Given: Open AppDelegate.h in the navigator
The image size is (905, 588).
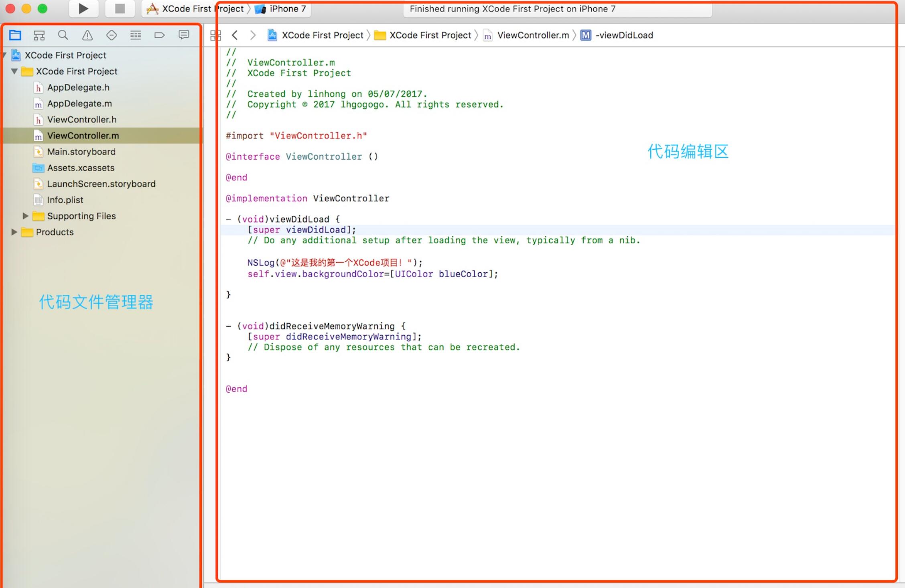Looking at the screenshot, I should coord(78,87).
